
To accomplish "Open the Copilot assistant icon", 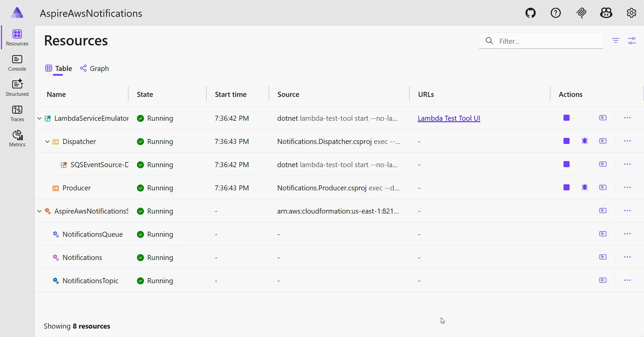I will 606,13.
